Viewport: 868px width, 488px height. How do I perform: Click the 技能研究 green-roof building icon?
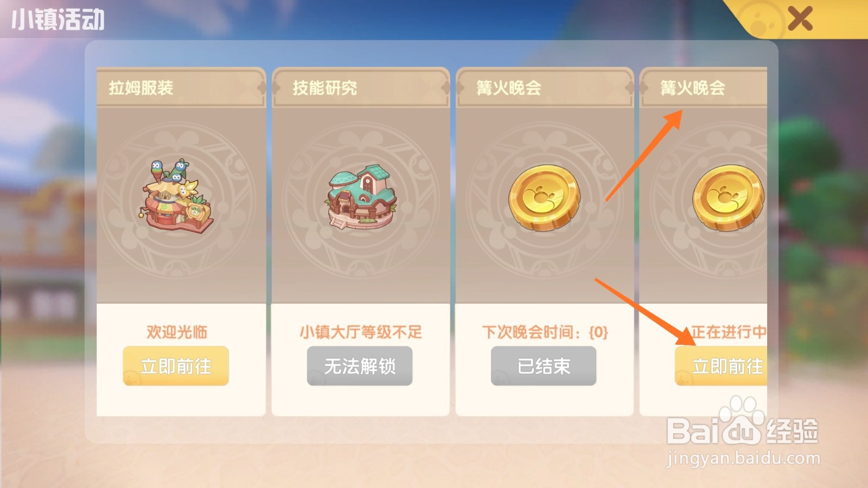(361, 197)
